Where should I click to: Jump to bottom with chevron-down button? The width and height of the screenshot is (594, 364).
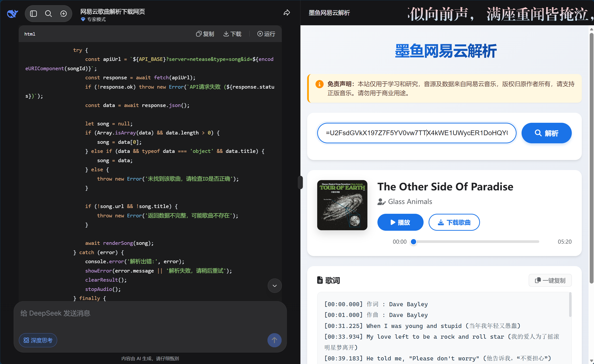[x=275, y=286]
